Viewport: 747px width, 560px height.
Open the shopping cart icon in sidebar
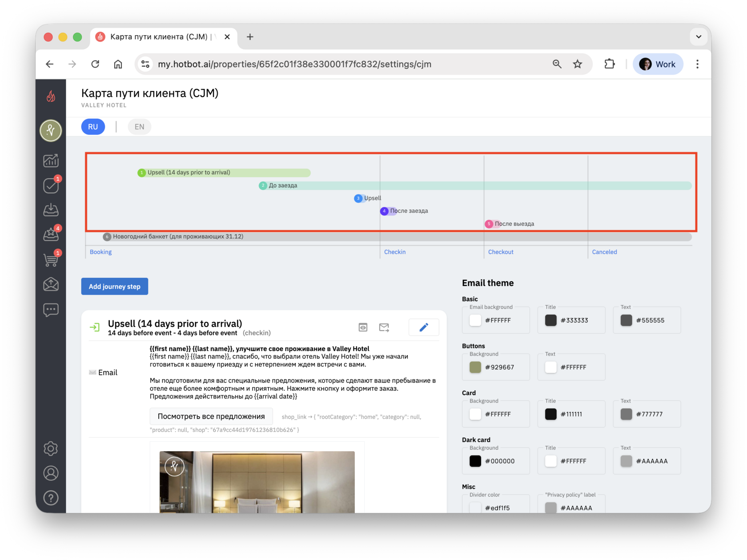click(x=51, y=259)
